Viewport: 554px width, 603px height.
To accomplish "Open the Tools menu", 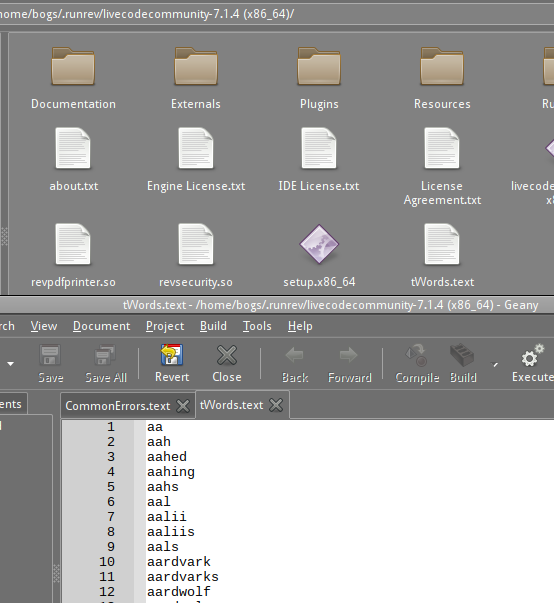I will 257,326.
